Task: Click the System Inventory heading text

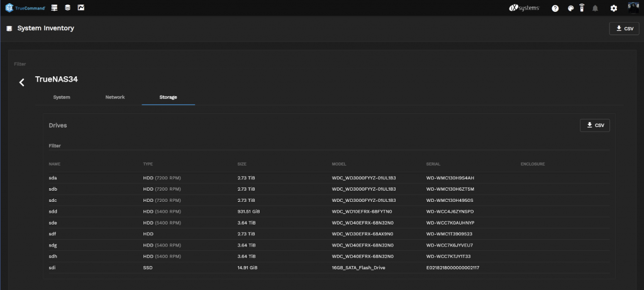Action: tap(45, 28)
